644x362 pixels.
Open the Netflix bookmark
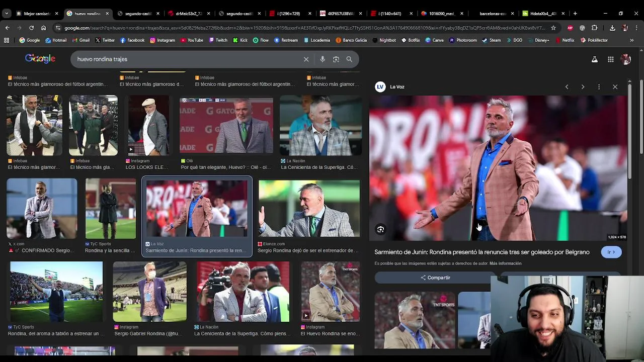click(565, 40)
